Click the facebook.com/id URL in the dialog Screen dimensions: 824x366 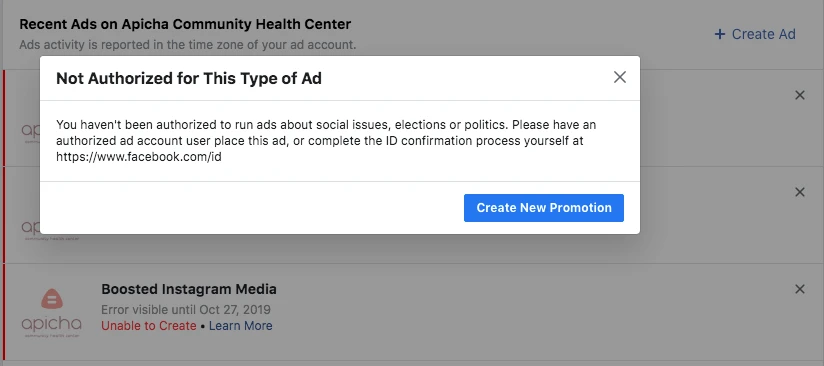coord(139,157)
